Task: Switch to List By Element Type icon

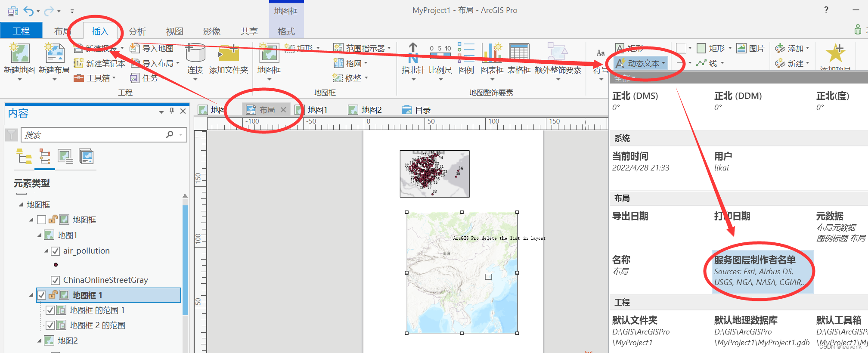Action: click(x=45, y=156)
